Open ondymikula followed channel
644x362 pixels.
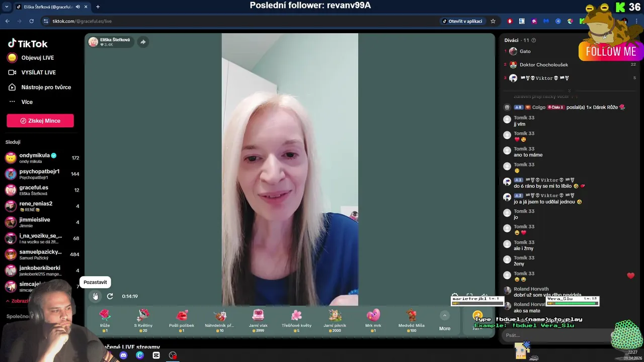click(x=42, y=158)
